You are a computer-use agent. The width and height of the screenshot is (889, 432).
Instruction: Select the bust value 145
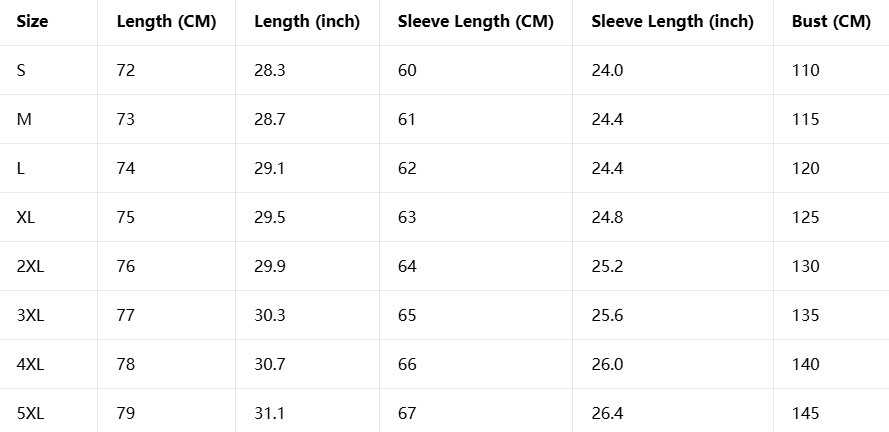[805, 413]
